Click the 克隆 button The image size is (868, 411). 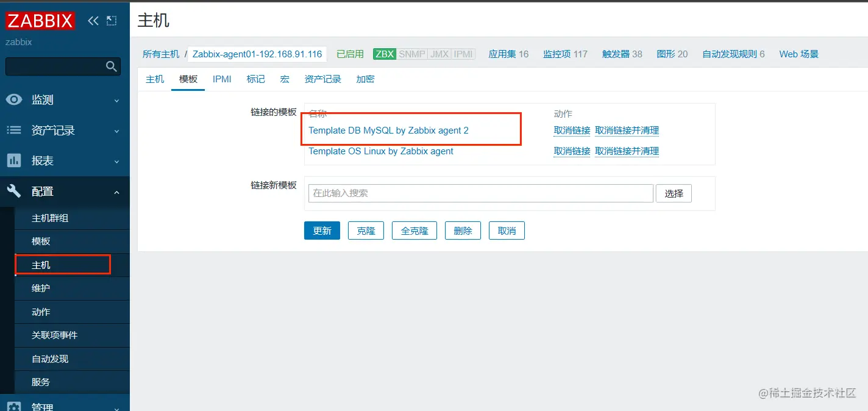366,231
